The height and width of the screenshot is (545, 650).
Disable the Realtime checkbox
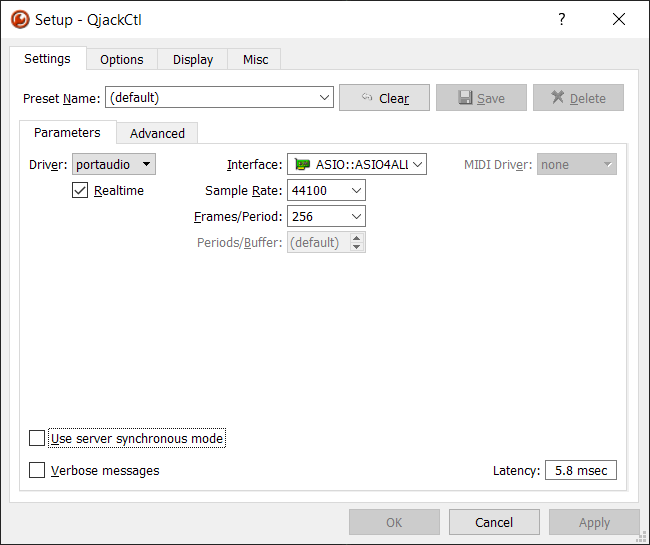click(x=80, y=190)
